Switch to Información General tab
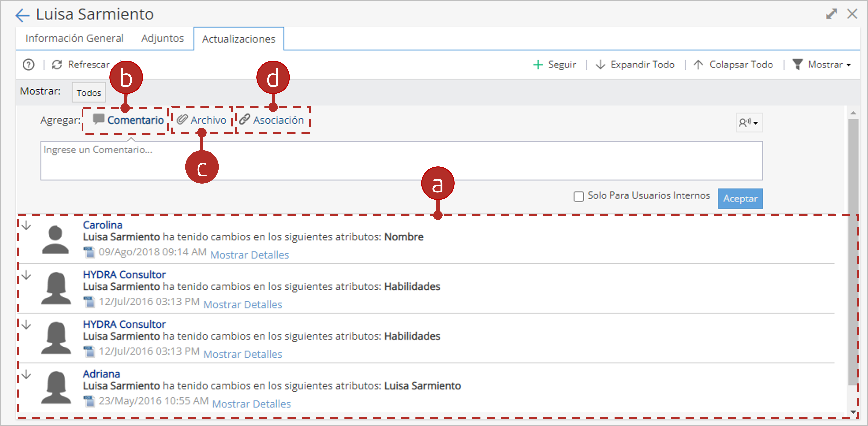 (x=74, y=38)
